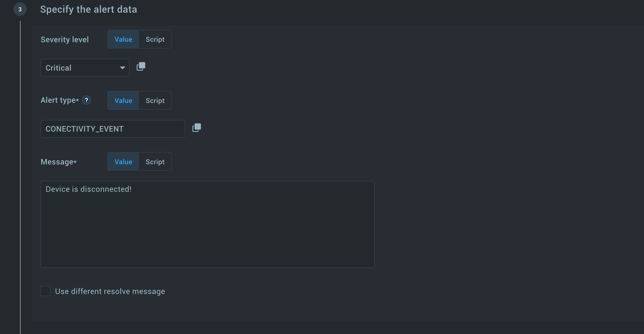Select Value mode for Severity level
Screen dimensions: 644x334
[123, 39]
